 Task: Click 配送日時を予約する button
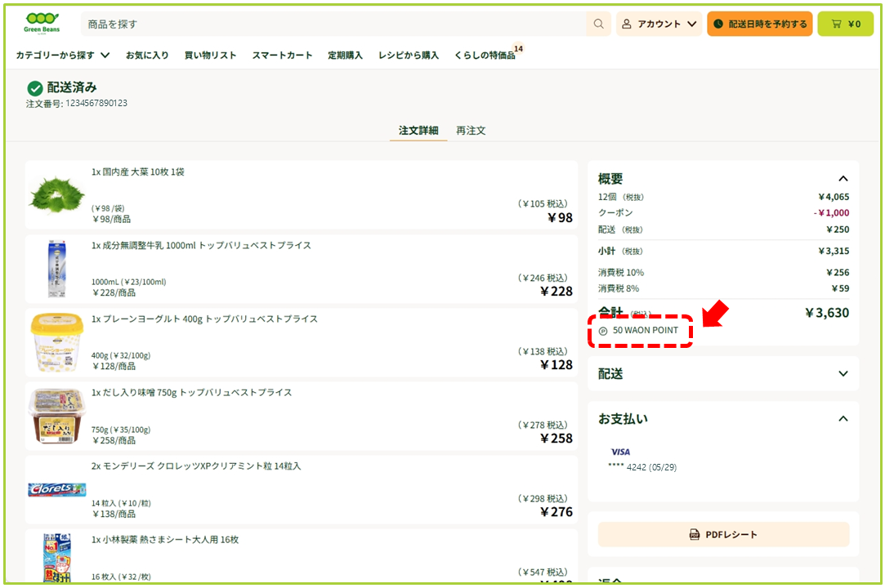[x=760, y=24]
